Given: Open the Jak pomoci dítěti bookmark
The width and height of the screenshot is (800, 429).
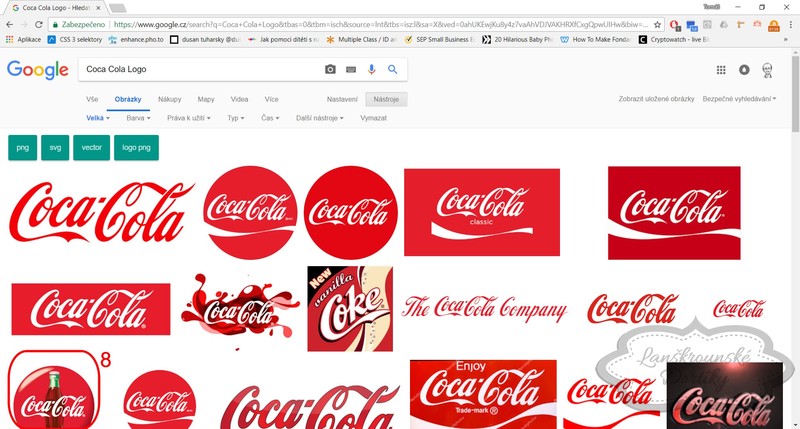Looking at the screenshot, I should point(283,39).
